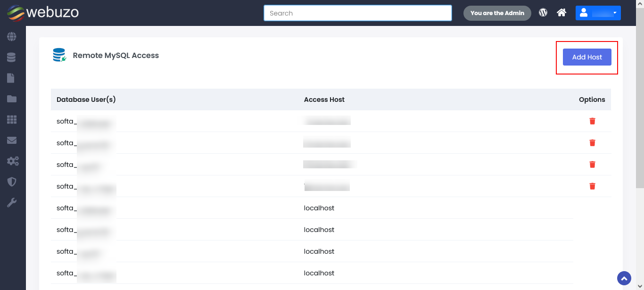Click the settings gears icon in the sidebar

point(12,161)
